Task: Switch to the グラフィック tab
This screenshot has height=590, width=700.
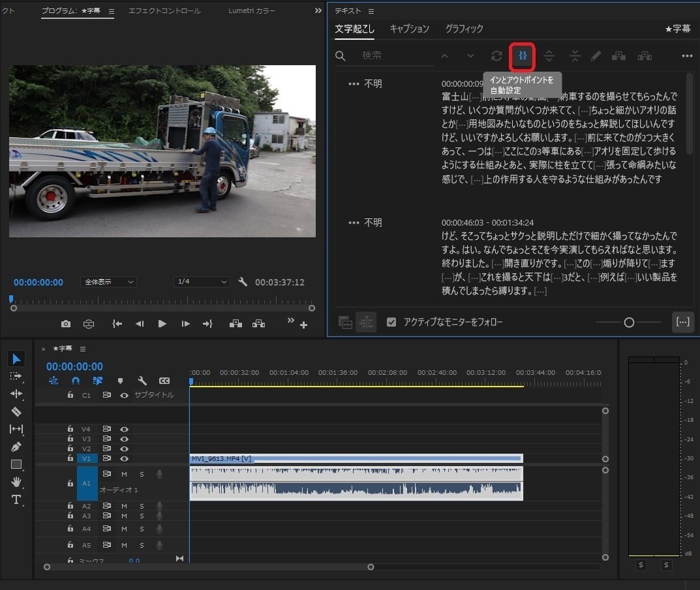Action: 464,29
